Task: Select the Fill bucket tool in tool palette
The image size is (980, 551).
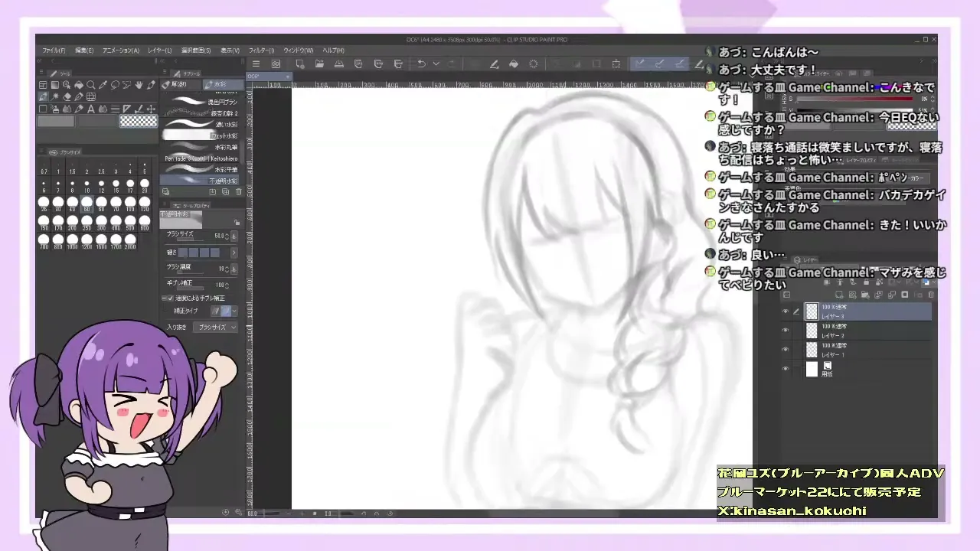Action: 79,85
